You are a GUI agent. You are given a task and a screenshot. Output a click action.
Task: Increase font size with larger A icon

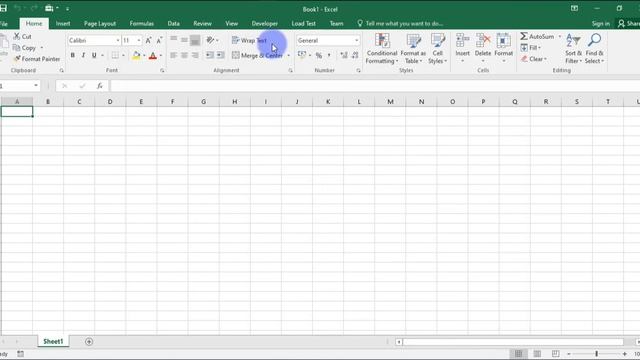coord(149,40)
